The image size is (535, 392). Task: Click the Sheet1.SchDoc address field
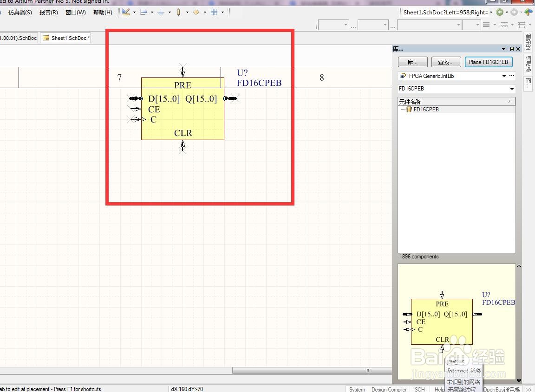[x=445, y=12]
